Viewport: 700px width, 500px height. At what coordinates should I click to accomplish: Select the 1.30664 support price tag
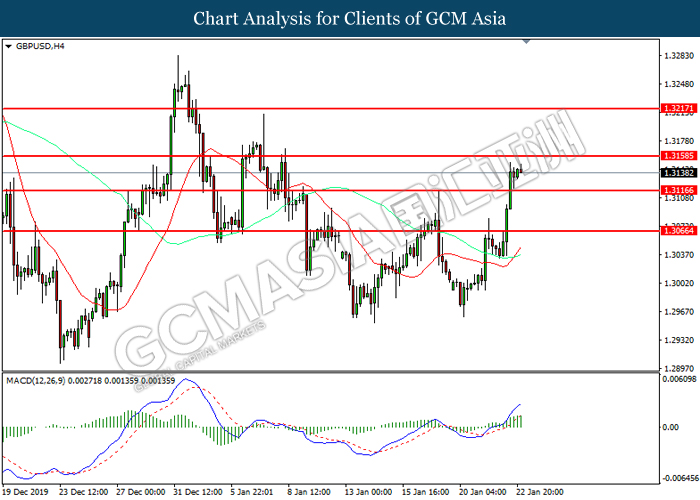pos(679,231)
